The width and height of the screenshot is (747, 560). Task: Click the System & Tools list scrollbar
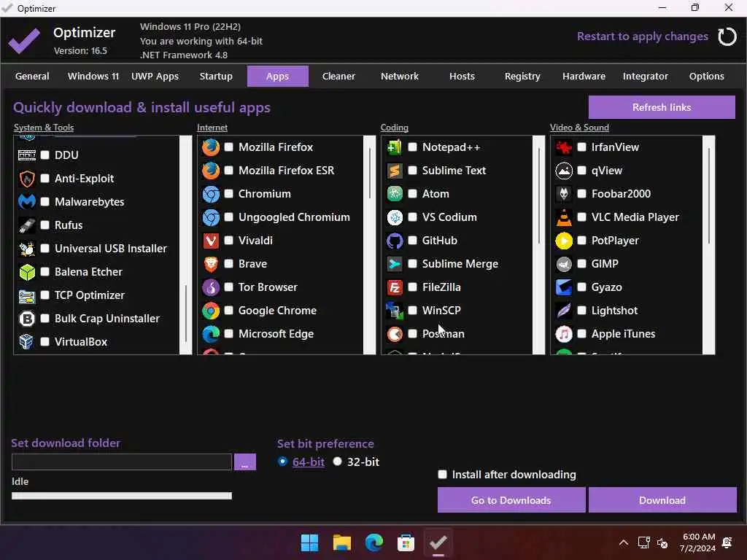pos(186,245)
